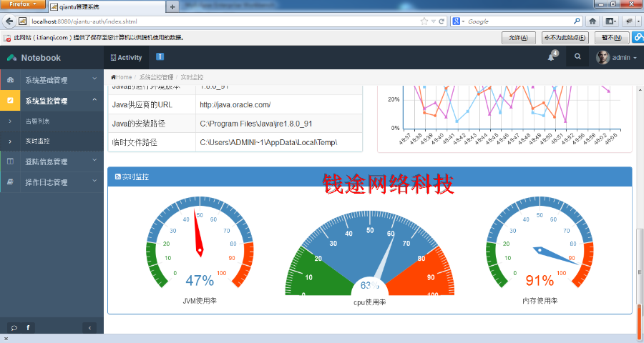Reload the page with the refresh icon
Image resolution: width=644 pixels, height=343 pixels.
(x=441, y=21)
